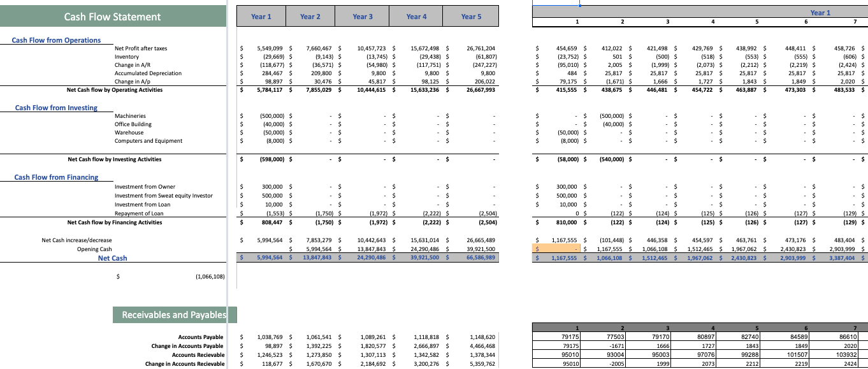The image size is (868, 369).
Task: Select the Opening Cash row label
Action: point(94,249)
